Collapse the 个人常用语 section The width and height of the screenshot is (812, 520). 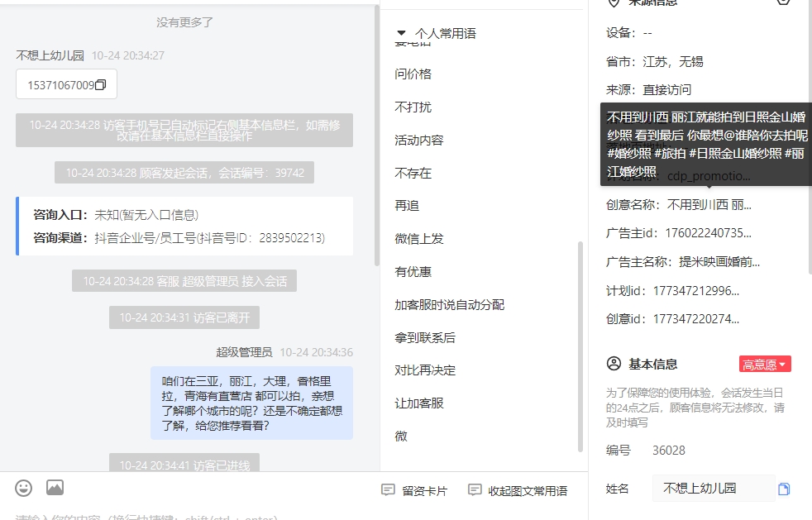pos(401,33)
